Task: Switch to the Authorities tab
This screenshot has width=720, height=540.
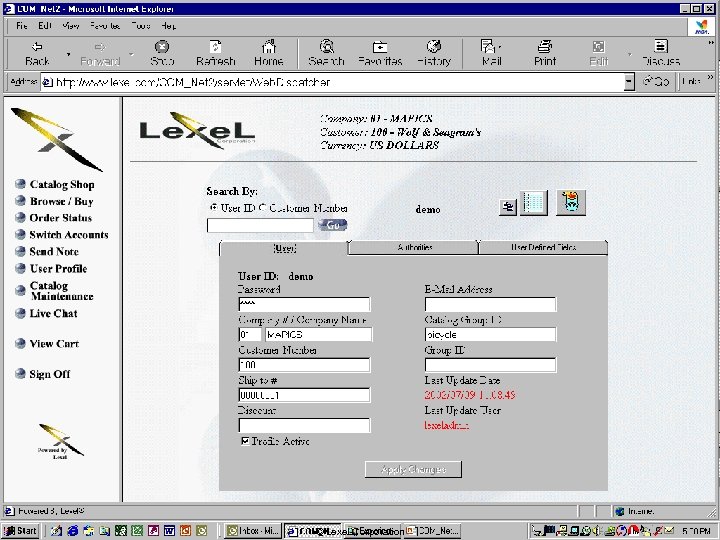Action: click(414, 248)
